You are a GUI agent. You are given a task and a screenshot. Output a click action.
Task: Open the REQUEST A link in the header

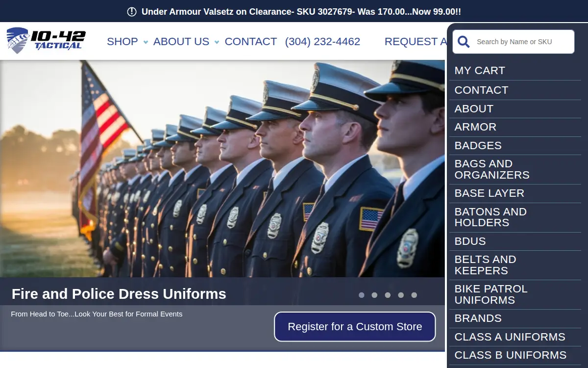(x=416, y=42)
